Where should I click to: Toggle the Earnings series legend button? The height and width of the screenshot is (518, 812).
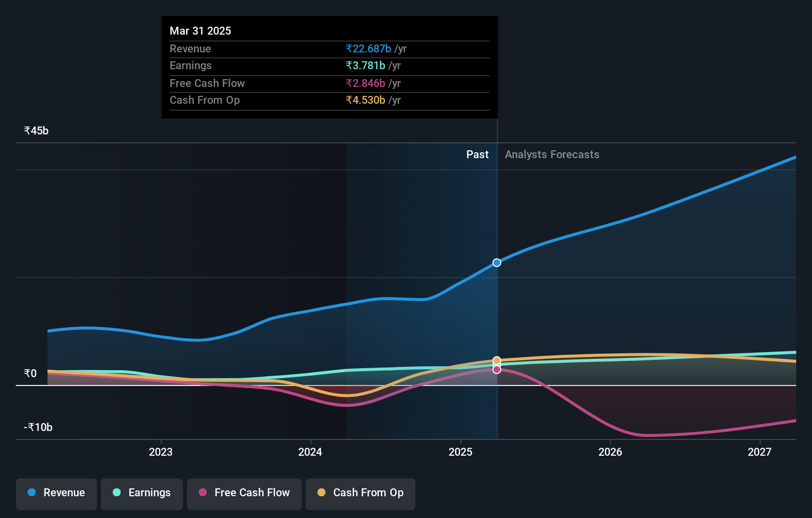click(142, 494)
